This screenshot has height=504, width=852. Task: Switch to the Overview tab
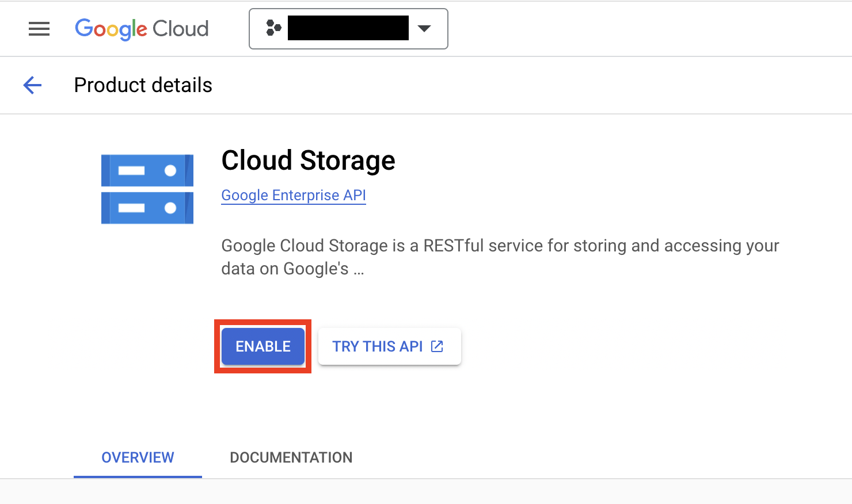pos(138,457)
